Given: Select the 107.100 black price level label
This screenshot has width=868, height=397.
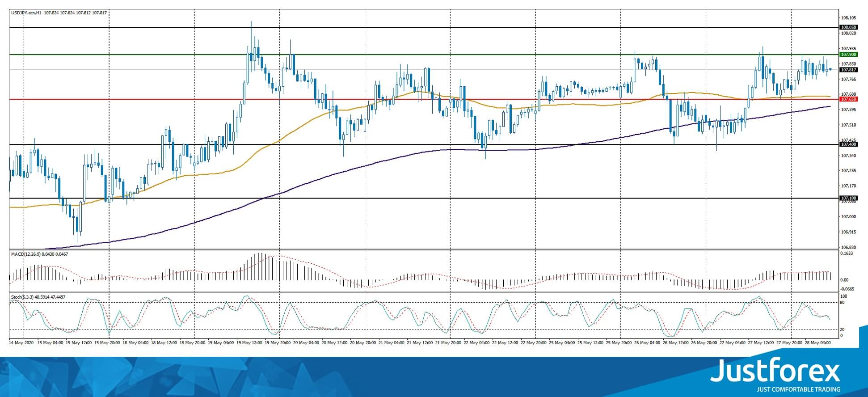Looking at the screenshot, I should [x=848, y=198].
